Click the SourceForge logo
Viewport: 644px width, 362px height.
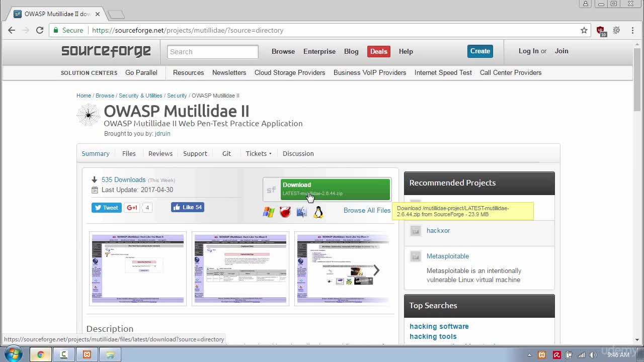coord(106,51)
